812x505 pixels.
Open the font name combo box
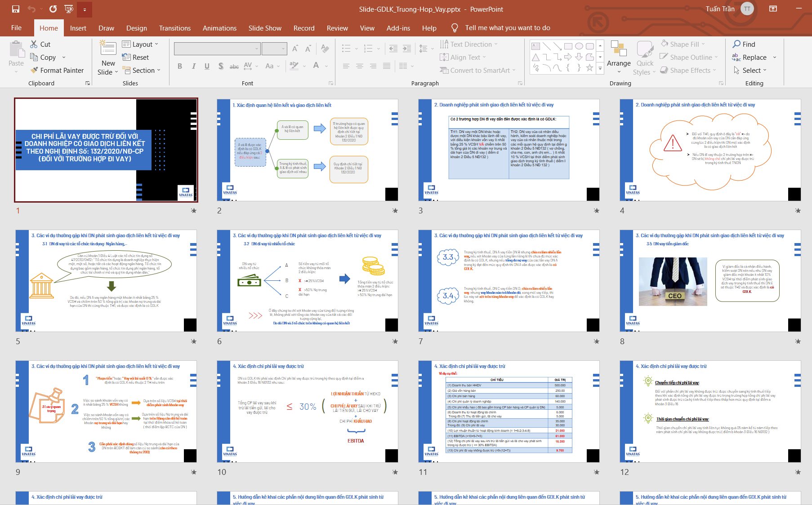[x=217, y=49]
